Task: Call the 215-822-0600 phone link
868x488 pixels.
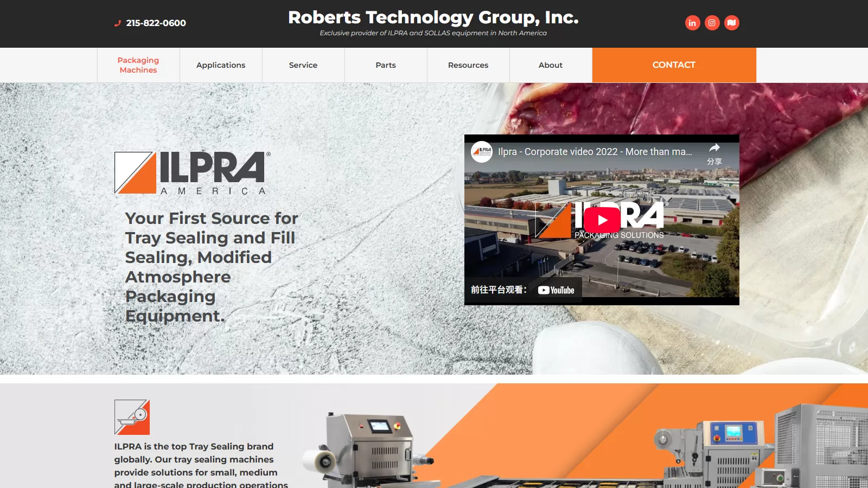Action: 156,23
